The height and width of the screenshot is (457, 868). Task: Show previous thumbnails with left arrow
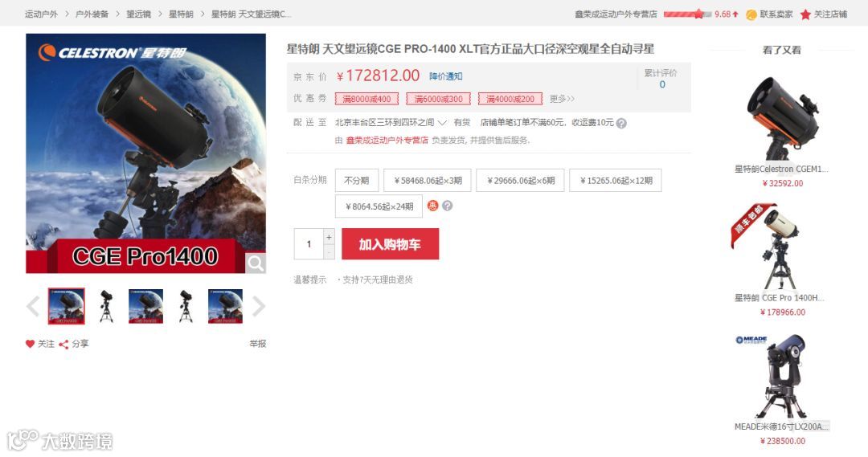(33, 306)
